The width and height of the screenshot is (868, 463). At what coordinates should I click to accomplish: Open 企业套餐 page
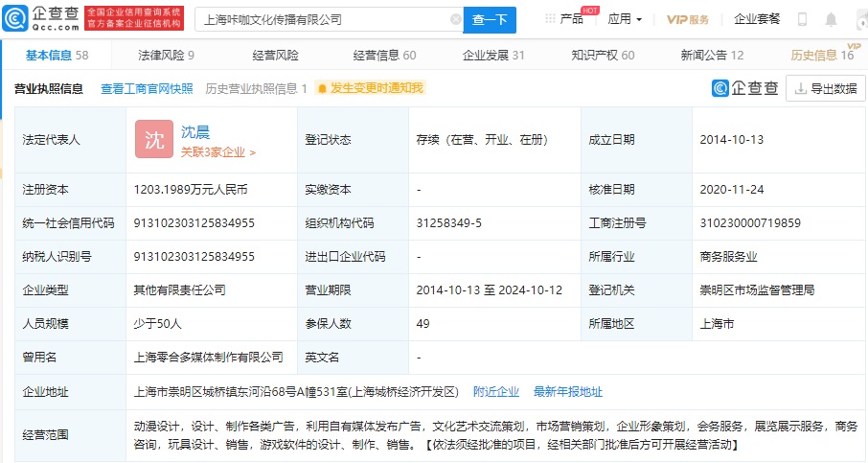tap(757, 19)
